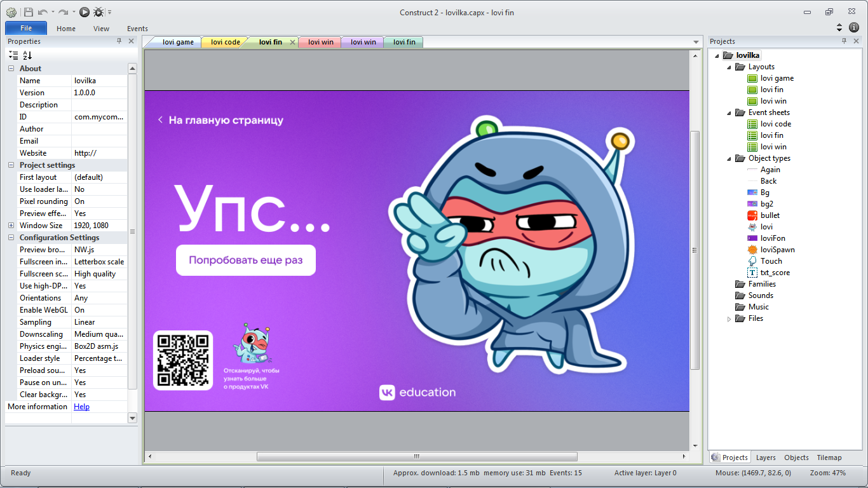Select the loviSpawn object type

[777, 250]
